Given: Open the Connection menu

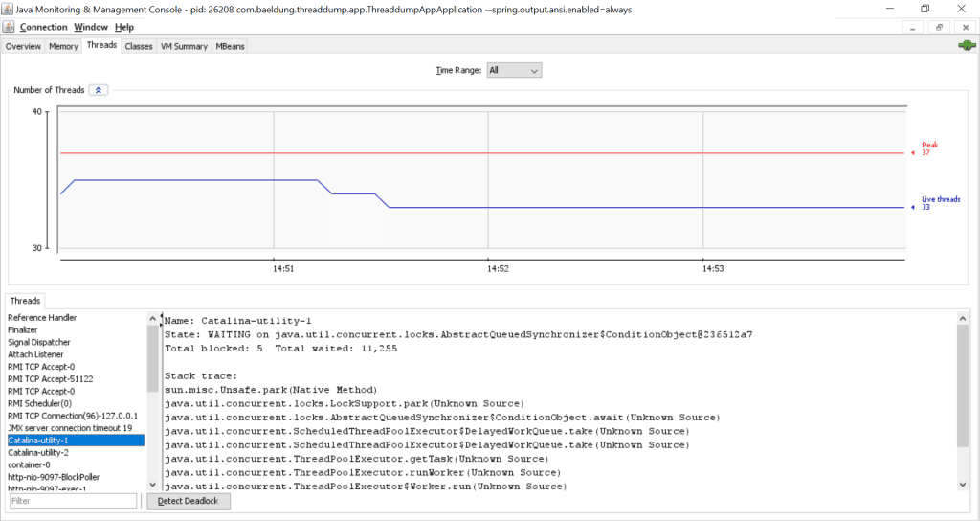Looking at the screenshot, I should tap(44, 27).
